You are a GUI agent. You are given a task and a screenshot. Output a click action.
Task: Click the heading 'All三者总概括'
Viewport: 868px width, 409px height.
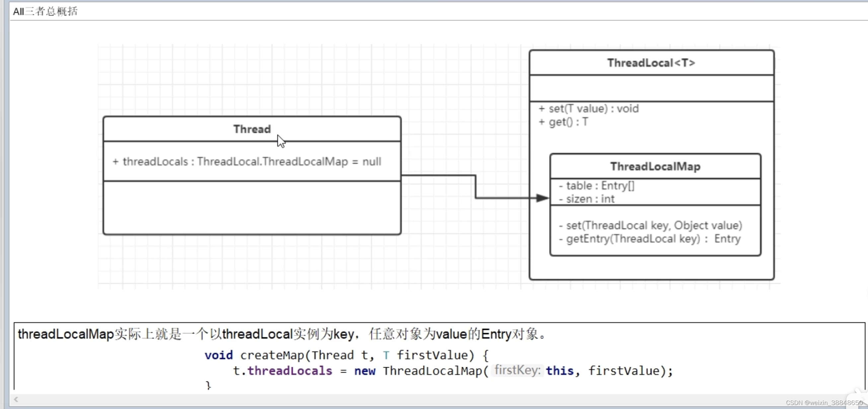pyautogui.click(x=45, y=11)
